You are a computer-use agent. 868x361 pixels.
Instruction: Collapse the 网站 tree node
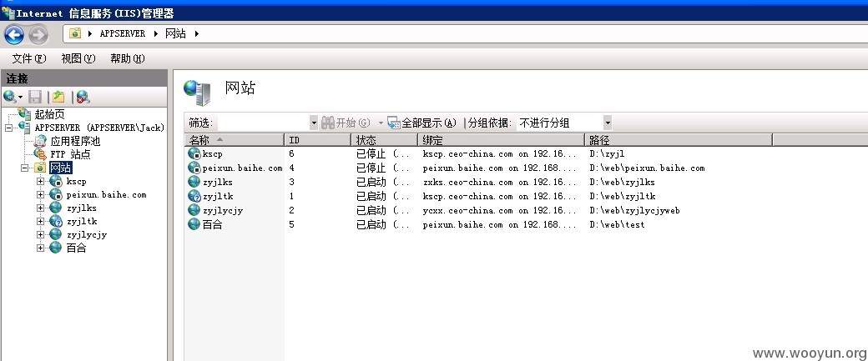[24, 168]
